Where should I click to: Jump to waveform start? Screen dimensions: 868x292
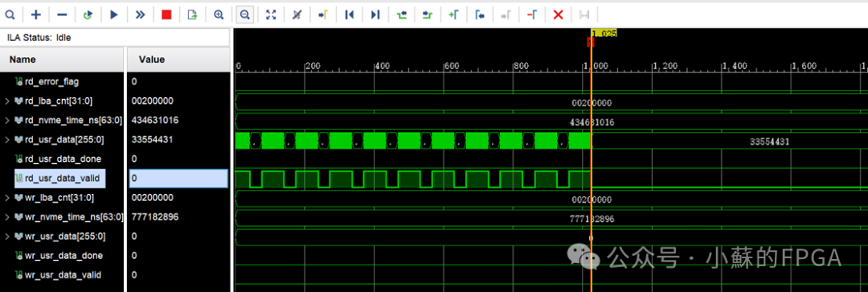350,15
